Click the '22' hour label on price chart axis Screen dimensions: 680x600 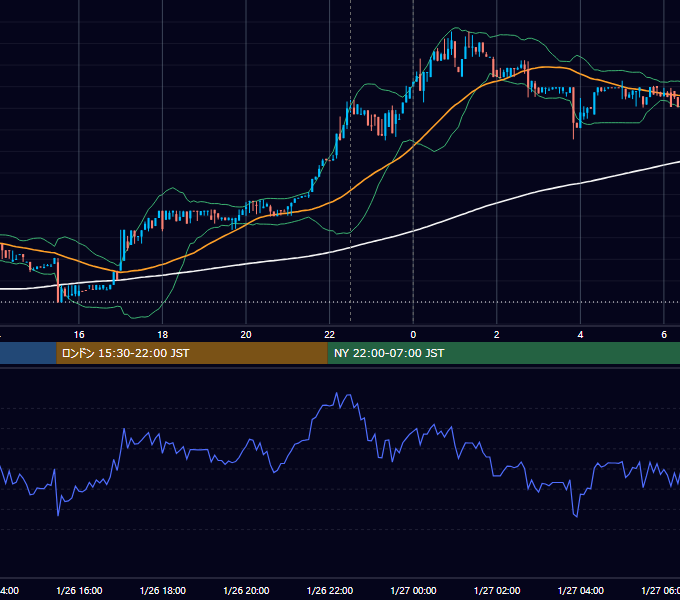330,335
